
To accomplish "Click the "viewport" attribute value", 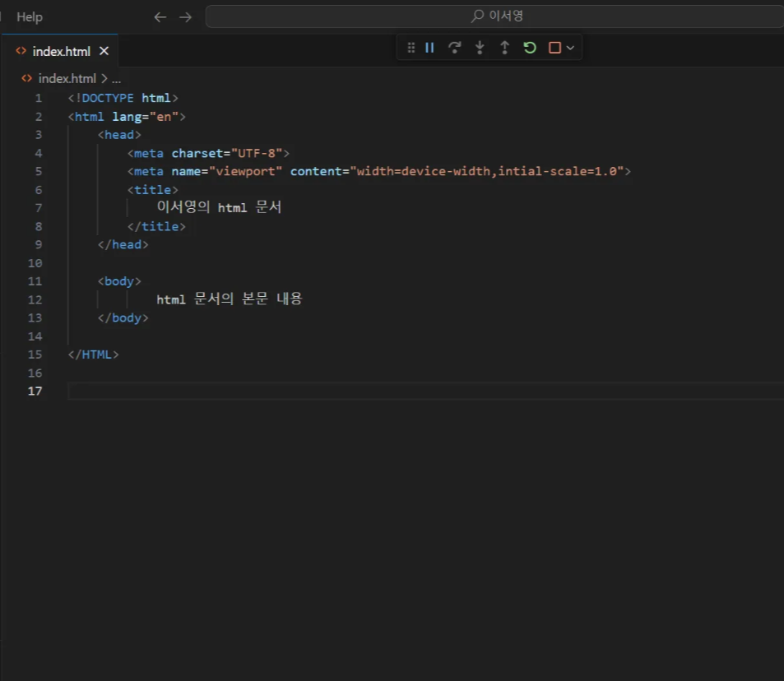I will click(x=245, y=172).
